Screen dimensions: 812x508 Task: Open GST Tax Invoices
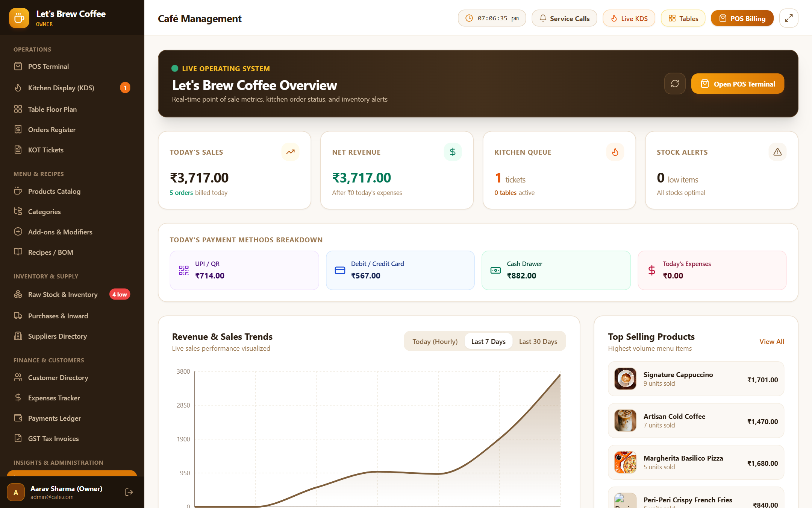click(72, 438)
